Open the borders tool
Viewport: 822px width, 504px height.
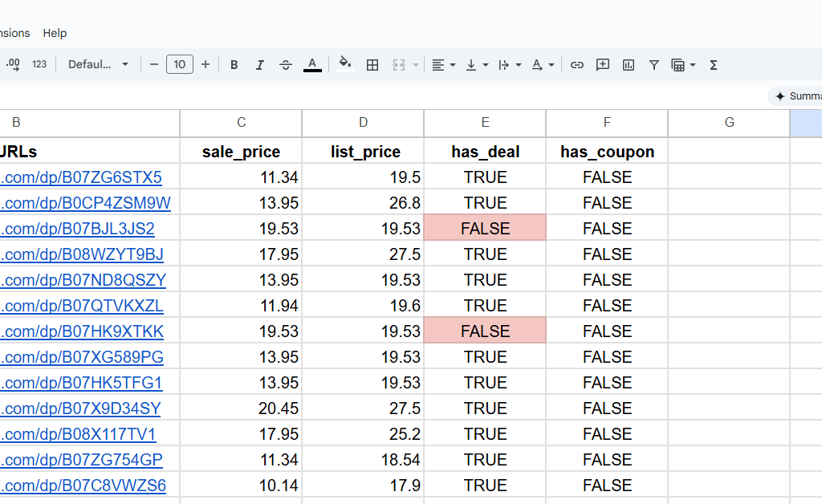point(372,65)
